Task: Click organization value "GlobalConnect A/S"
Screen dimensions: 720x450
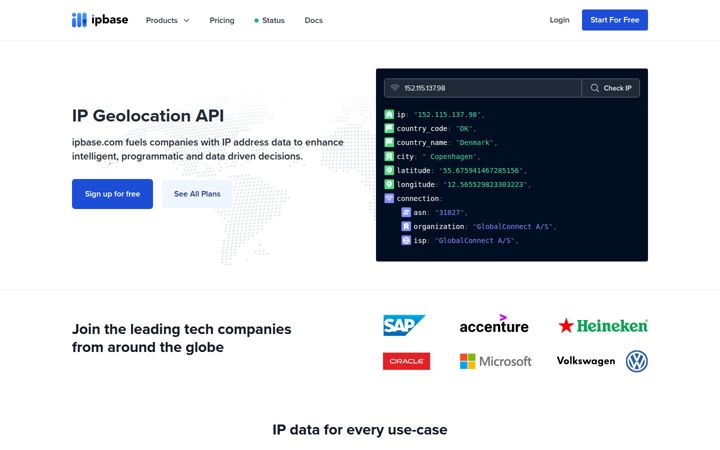Action: (x=512, y=226)
